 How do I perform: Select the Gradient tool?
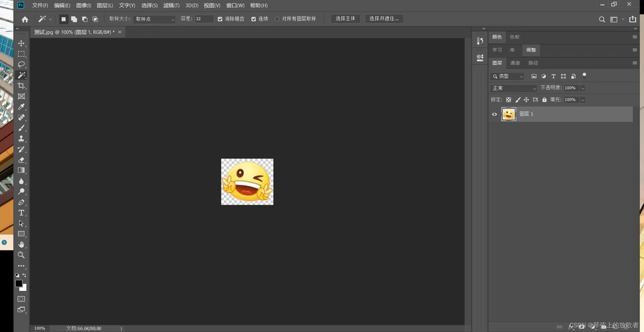[x=21, y=170]
